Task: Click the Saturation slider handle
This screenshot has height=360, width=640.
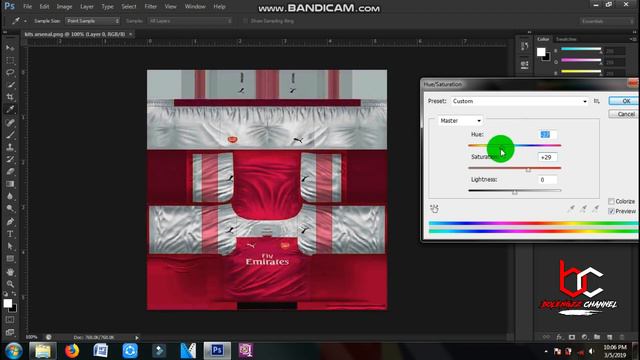Action: pos(528,169)
